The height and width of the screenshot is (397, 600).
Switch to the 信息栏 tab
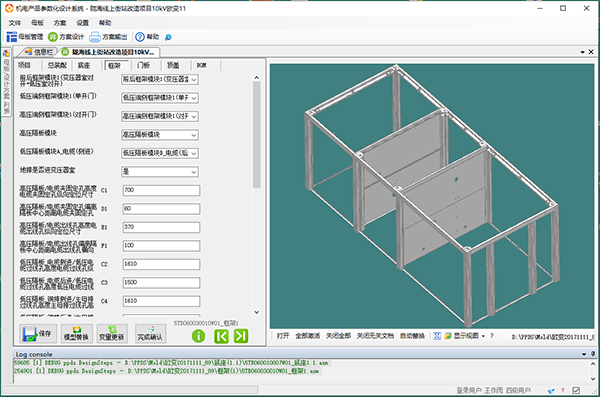[39, 52]
